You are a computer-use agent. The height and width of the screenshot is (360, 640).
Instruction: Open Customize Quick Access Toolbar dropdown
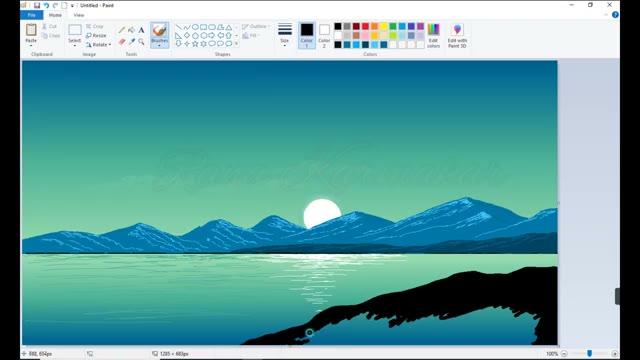[72, 5]
